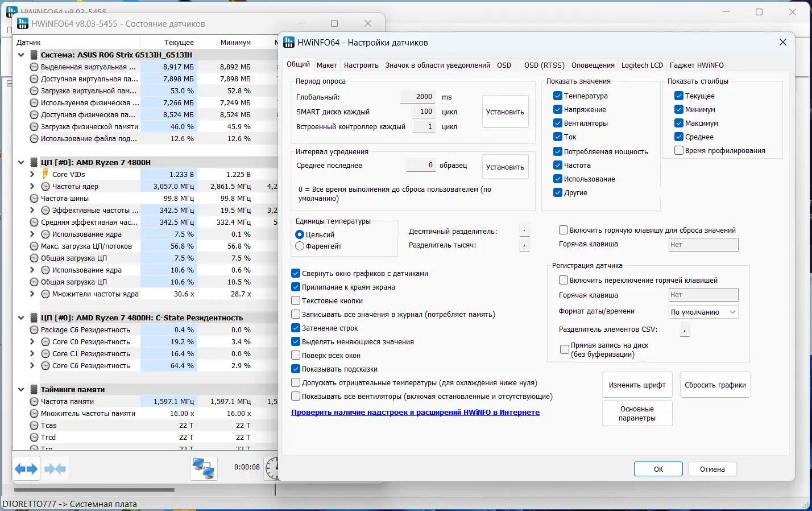
Task: Click the blue expand arrows icon in sensor toolbar
Action: tap(26, 469)
